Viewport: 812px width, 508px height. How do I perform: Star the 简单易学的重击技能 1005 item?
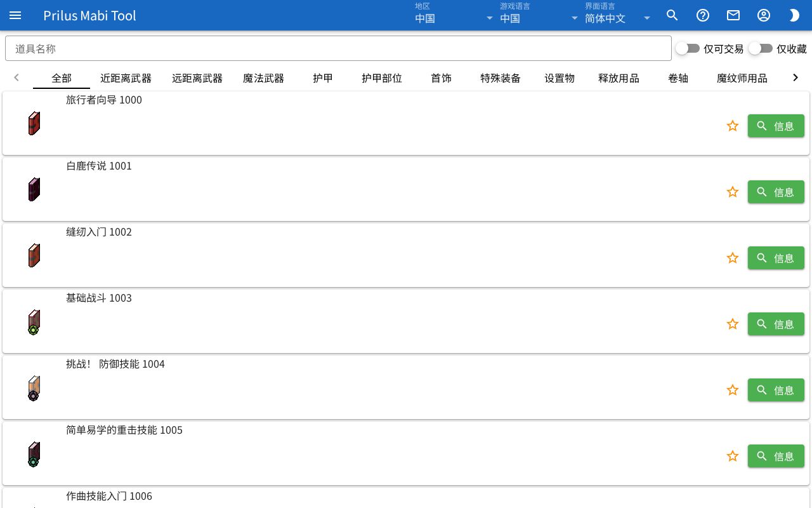click(x=733, y=456)
